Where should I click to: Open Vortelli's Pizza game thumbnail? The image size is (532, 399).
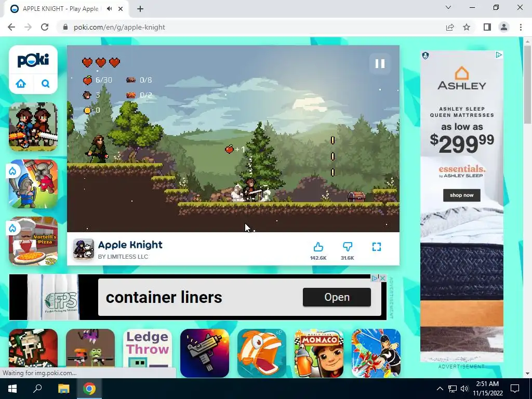[x=33, y=241]
